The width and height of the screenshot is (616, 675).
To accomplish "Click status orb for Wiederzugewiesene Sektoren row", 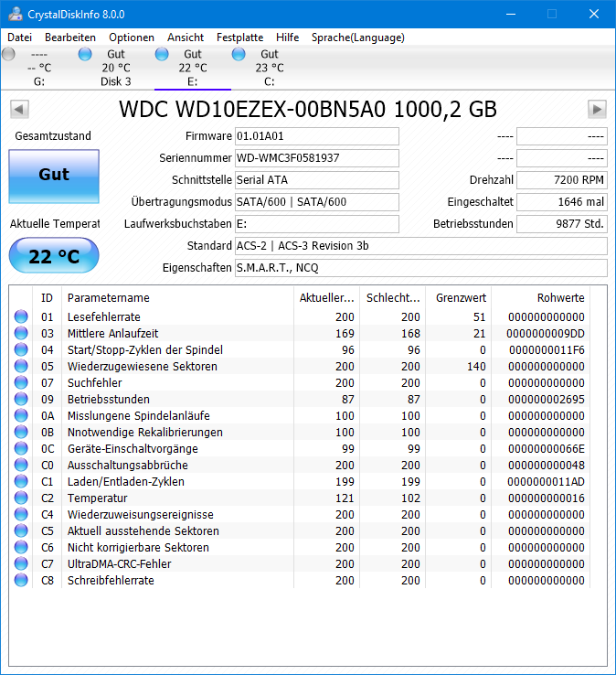I will [x=21, y=367].
